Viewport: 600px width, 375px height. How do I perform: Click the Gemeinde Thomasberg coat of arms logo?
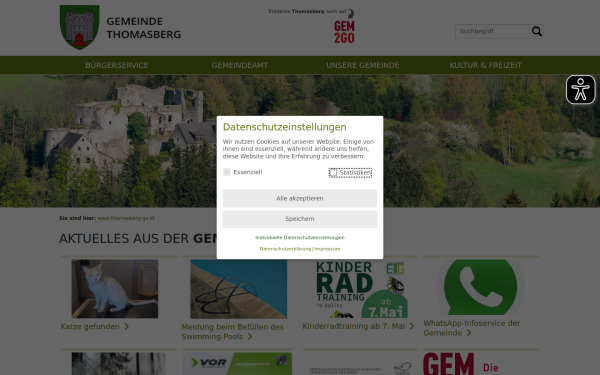pos(80,27)
